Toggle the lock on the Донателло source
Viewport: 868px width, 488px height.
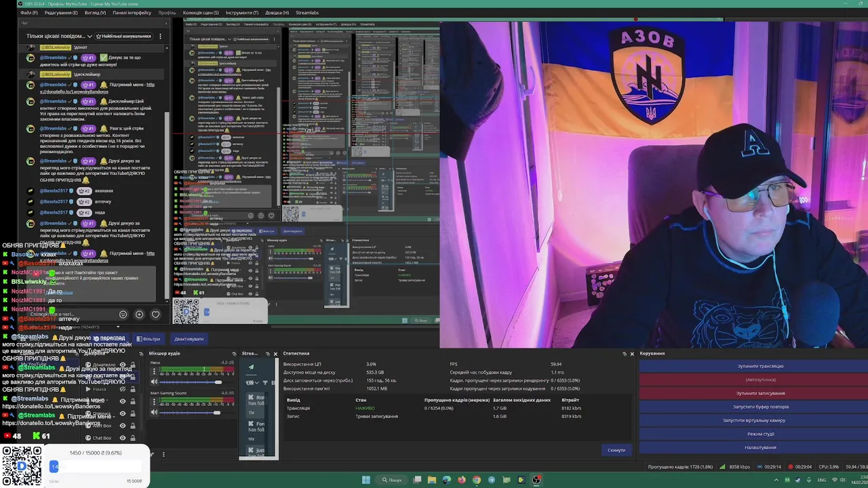point(133,365)
